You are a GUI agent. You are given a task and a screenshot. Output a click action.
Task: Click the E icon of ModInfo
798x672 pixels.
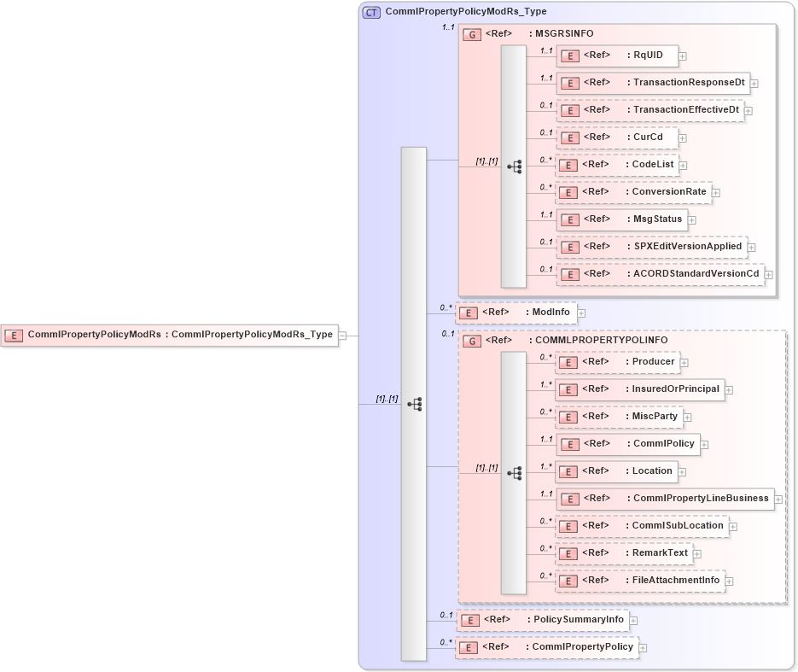(467, 313)
